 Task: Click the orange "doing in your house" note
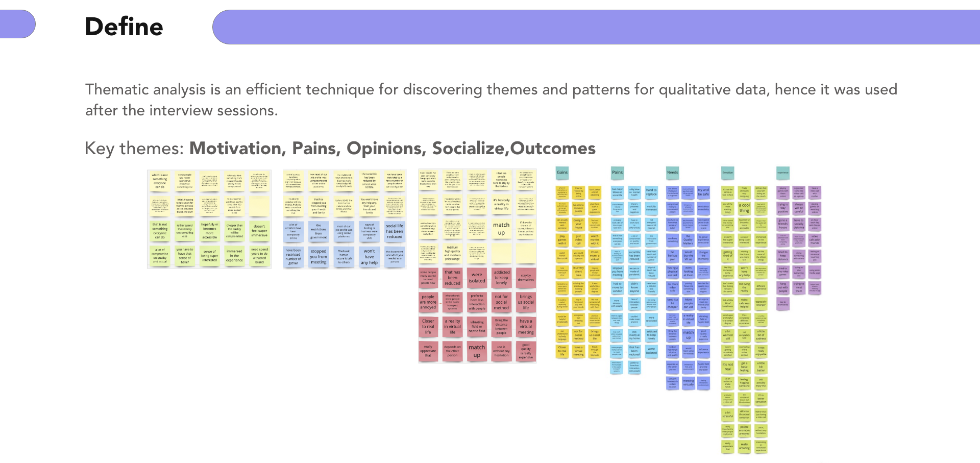coord(578,224)
